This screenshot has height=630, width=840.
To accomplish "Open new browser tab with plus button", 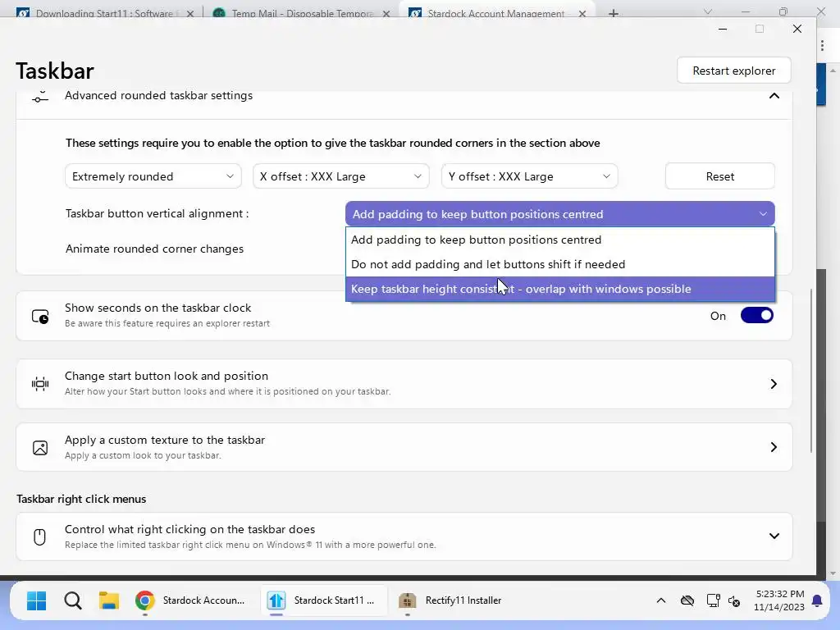I will point(614,13).
